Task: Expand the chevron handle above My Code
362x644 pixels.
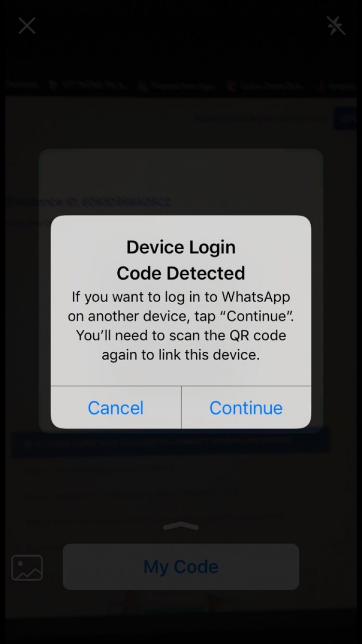Action: 181,526
